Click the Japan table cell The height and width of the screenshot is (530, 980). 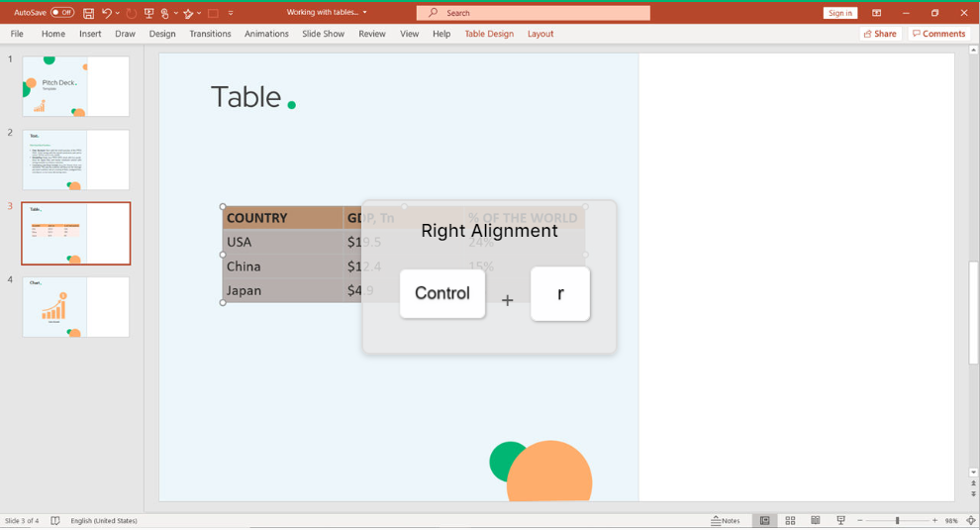click(x=282, y=290)
